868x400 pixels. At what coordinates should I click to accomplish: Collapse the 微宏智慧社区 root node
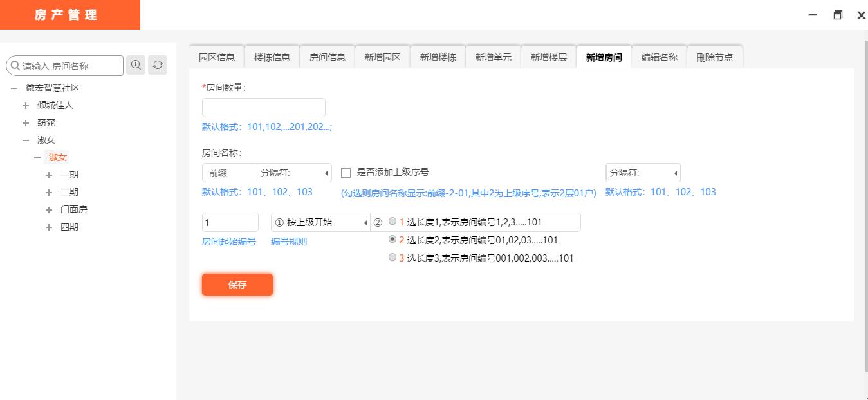pyautogui.click(x=14, y=88)
